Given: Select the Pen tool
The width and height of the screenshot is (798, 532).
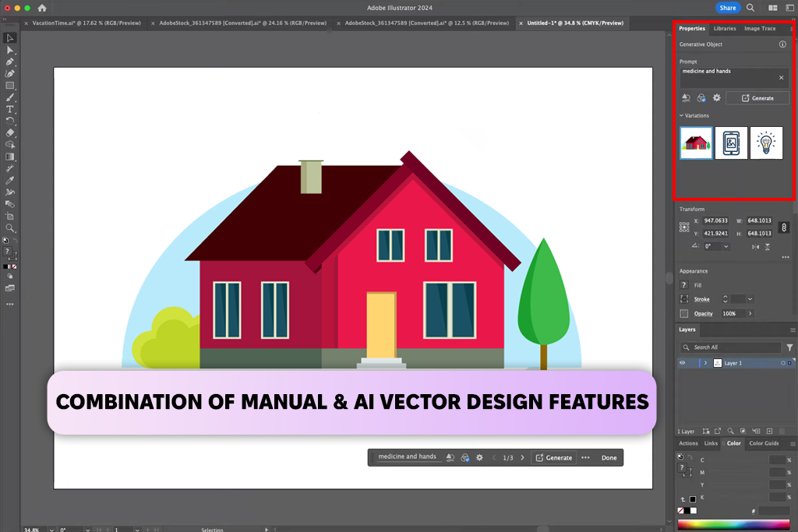Looking at the screenshot, I should (9, 62).
